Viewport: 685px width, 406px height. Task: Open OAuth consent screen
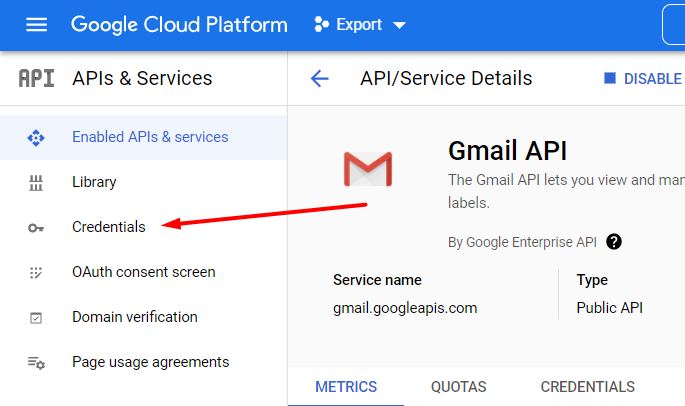coord(144,272)
